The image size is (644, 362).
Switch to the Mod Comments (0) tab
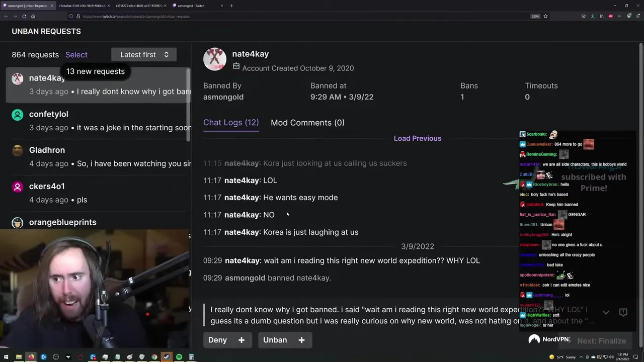pos(307,123)
